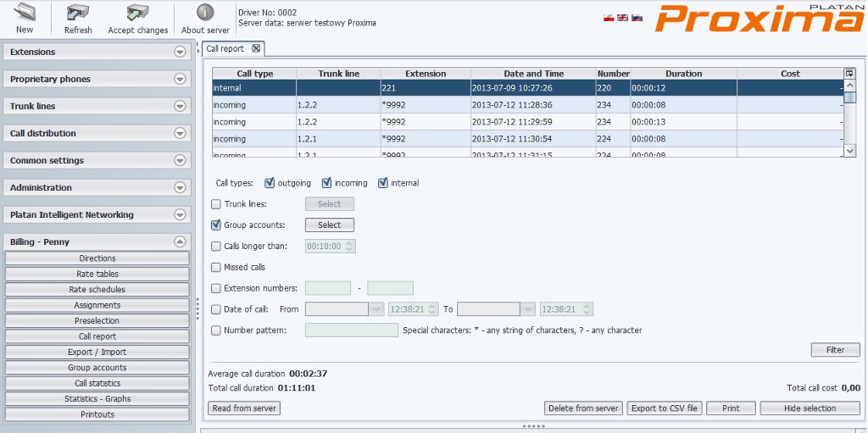
Task: Open Statistics - Graphs menu item
Action: pos(97,398)
